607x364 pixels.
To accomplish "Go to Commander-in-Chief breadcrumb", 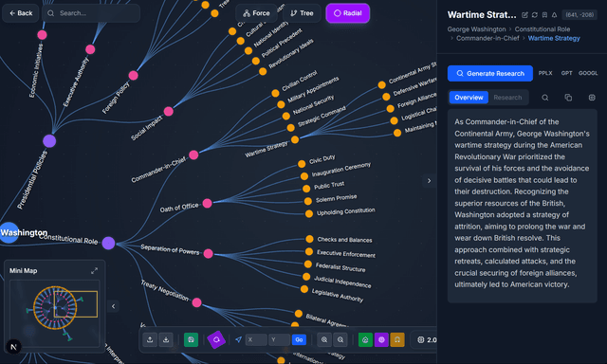I will (x=487, y=38).
